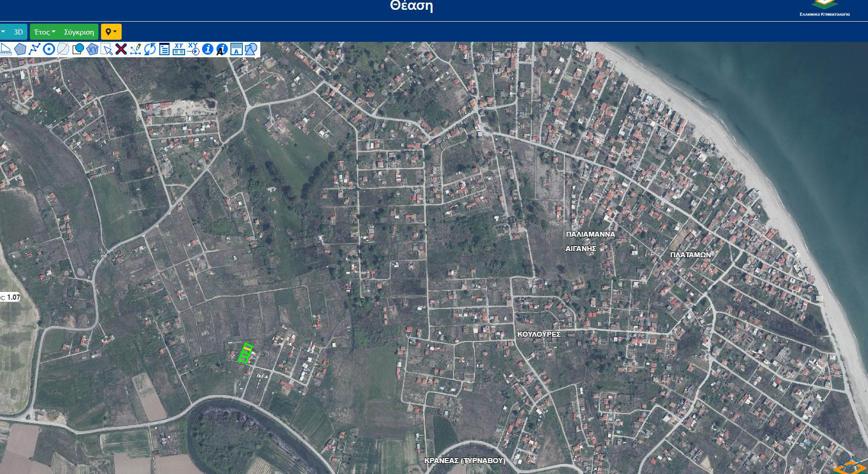Select the polygon from XY coordinates tool
The width and height of the screenshot is (868, 474).
(92, 49)
